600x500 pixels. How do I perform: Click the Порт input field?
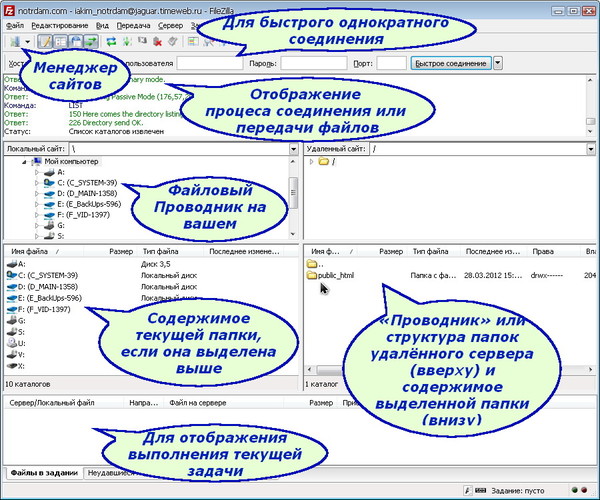tap(391, 63)
